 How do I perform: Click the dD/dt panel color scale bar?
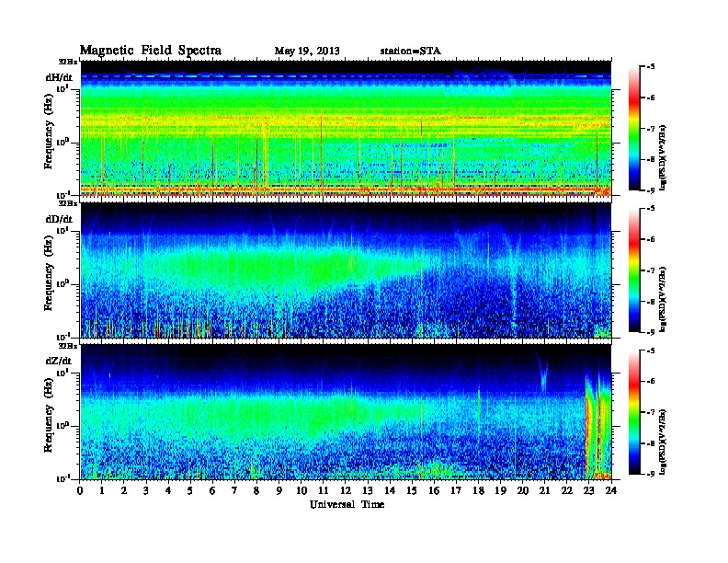[634, 270]
